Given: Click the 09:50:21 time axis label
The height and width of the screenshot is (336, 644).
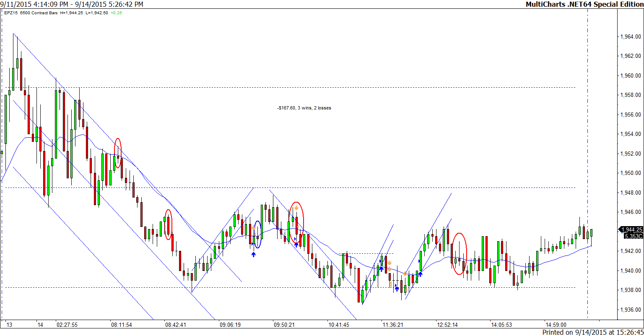Looking at the screenshot, I should coord(284,325).
